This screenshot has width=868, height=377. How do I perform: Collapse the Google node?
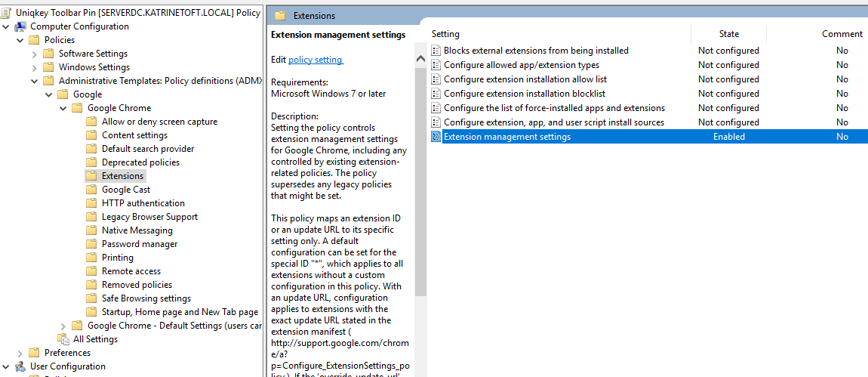pos(49,94)
